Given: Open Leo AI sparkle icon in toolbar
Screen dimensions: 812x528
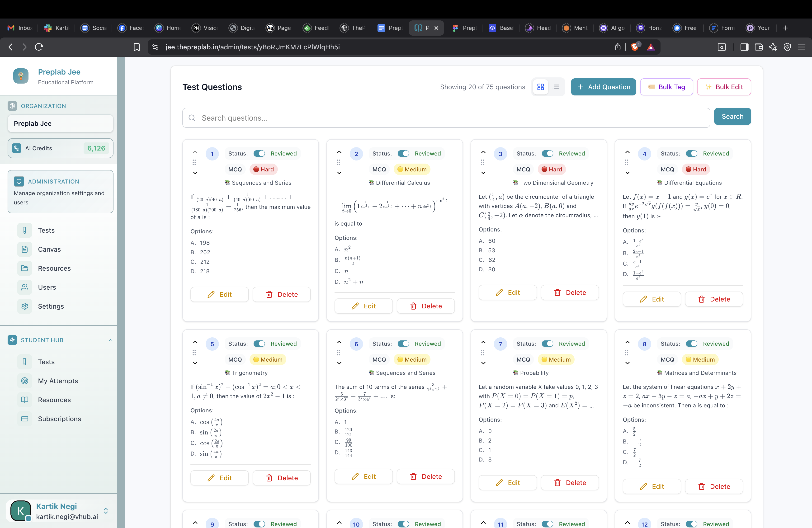Looking at the screenshot, I should click(773, 47).
